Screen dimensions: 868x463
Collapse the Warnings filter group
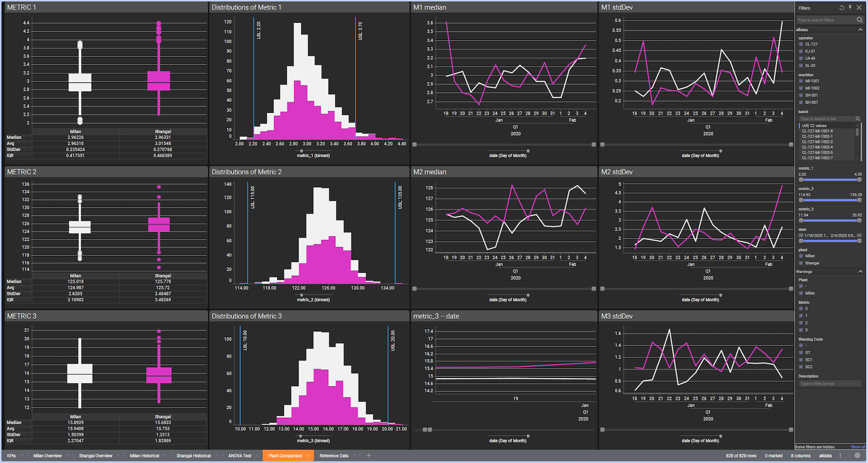pyautogui.click(x=860, y=272)
